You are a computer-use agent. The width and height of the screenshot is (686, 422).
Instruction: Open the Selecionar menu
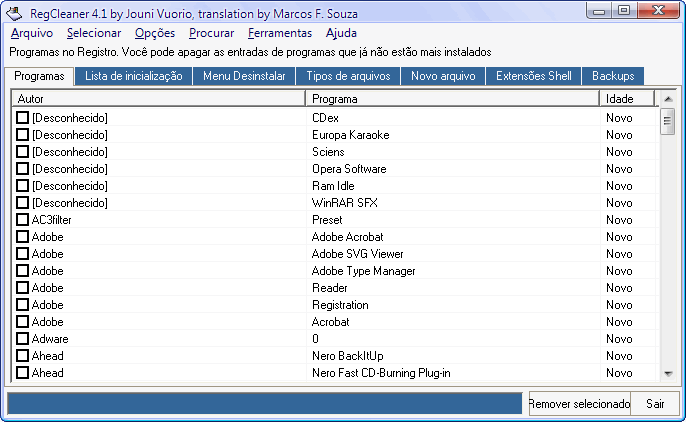(94, 33)
